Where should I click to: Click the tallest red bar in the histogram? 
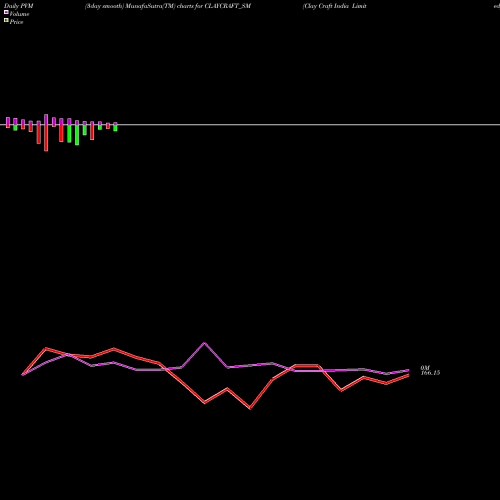coord(46,138)
